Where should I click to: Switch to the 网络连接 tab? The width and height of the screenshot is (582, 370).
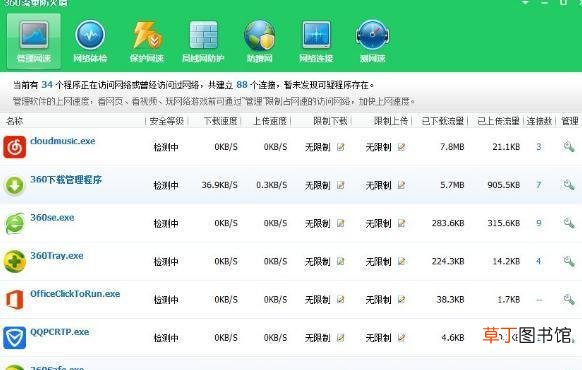pyautogui.click(x=316, y=41)
